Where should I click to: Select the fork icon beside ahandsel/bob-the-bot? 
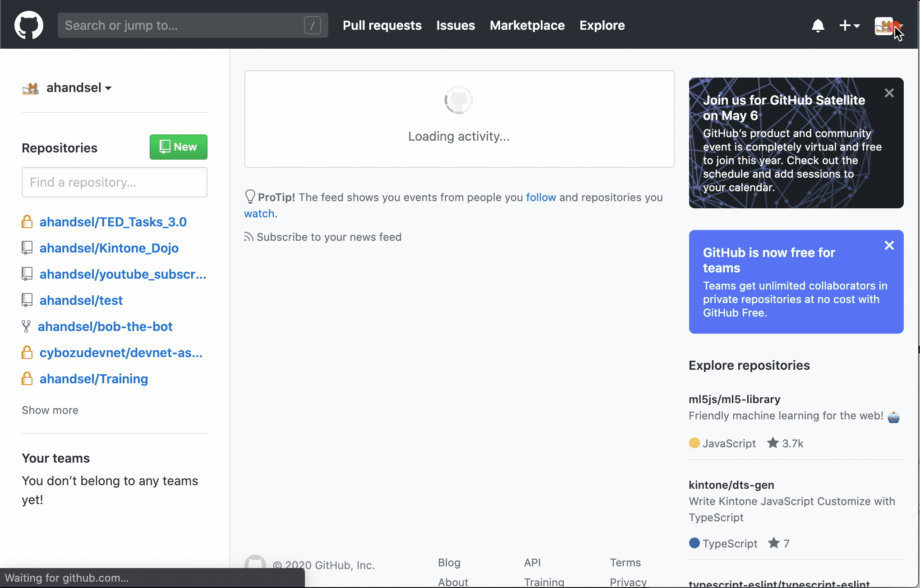tap(27, 326)
